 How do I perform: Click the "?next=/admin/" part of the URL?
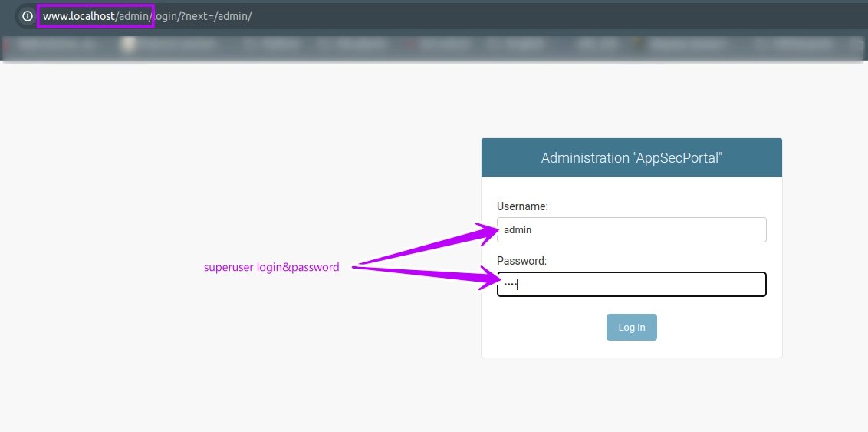(x=217, y=16)
